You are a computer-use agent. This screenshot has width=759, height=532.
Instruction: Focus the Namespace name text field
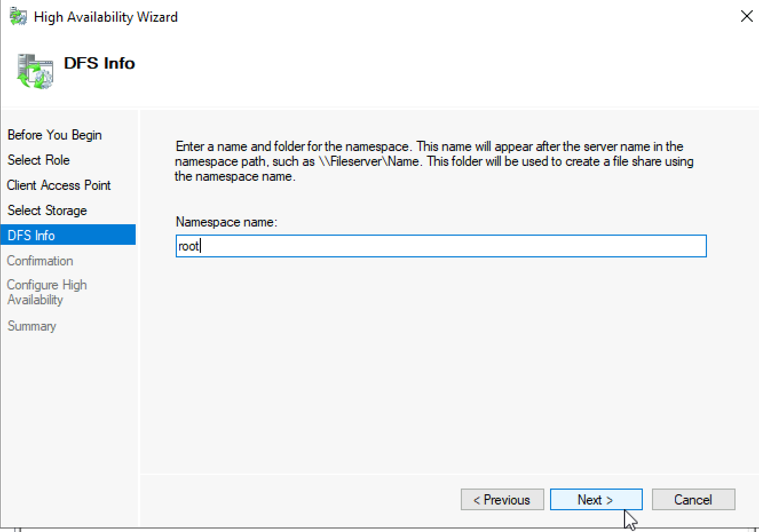coord(441,246)
